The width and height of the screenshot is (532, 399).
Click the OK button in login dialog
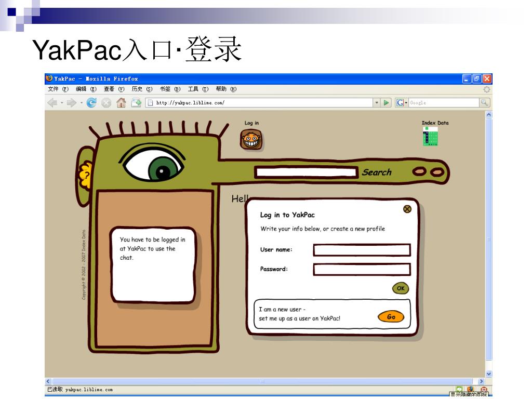pyautogui.click(x=401, y=288)
